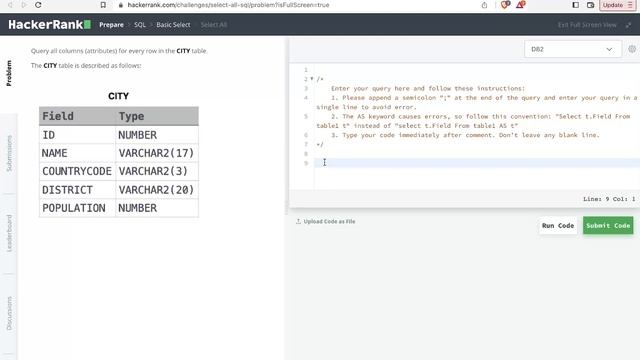
Task: Open editor settings gear icon
Action: [632, 49]
